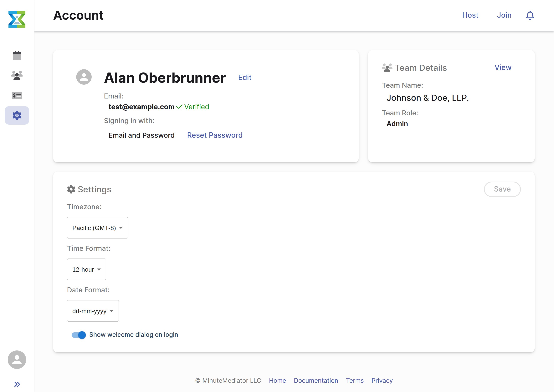Select Join in the top navigation
Viewport: 554px width, 392px height.
pos(504,15)
